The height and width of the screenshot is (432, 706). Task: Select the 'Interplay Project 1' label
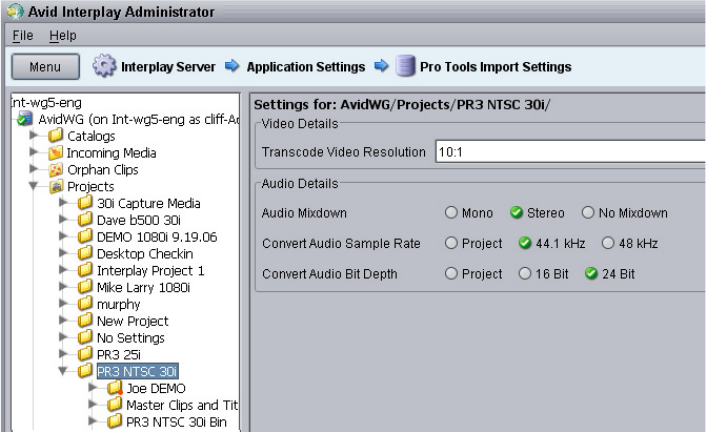[x=151, y=271]
